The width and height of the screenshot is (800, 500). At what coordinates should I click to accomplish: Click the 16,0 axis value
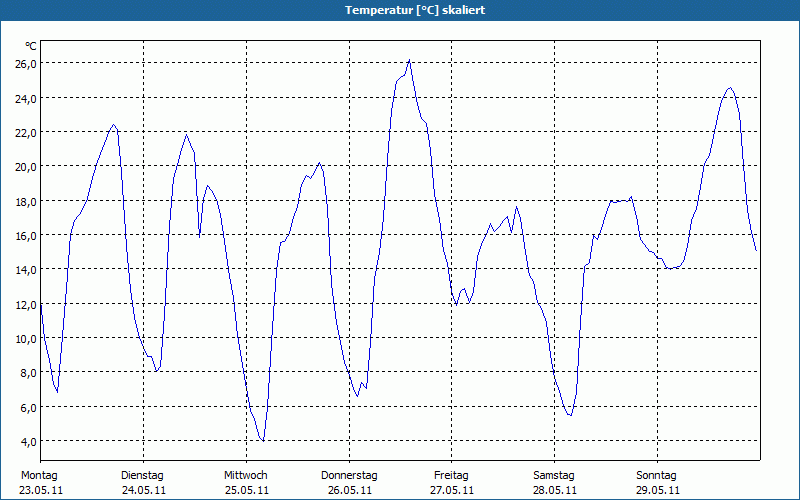(26, 236)
